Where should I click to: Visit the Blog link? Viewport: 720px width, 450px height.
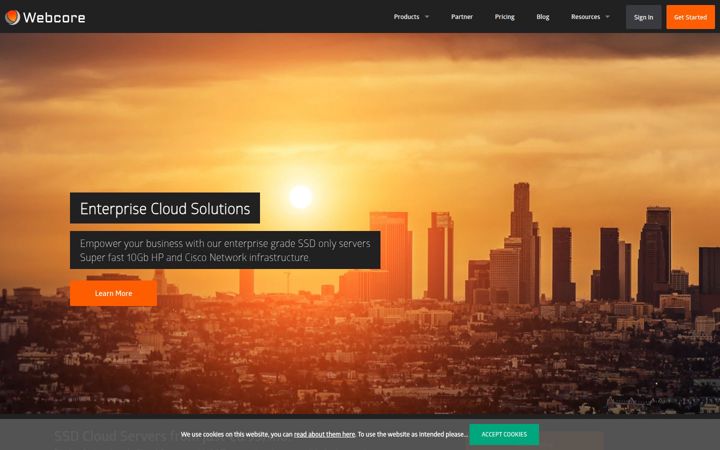click(x=543, y=17)
